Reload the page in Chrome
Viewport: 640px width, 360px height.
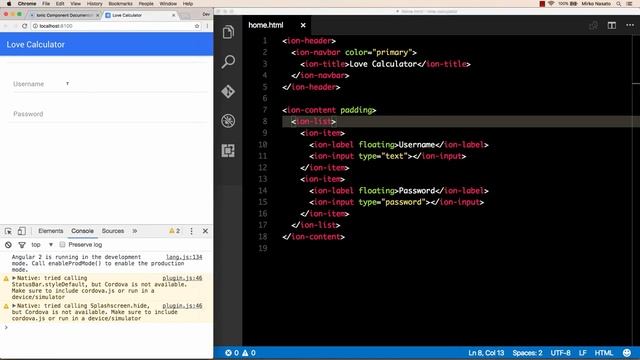[x=24, y=26]
